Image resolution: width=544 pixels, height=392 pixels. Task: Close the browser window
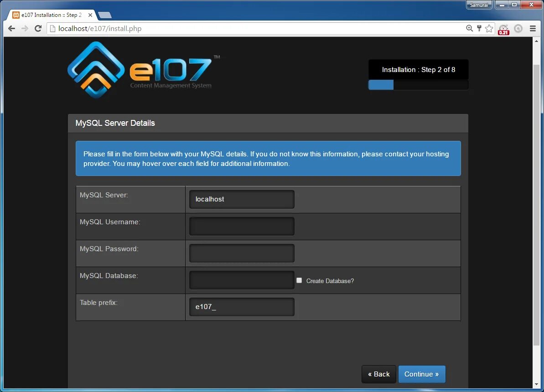tap(531, 5)
